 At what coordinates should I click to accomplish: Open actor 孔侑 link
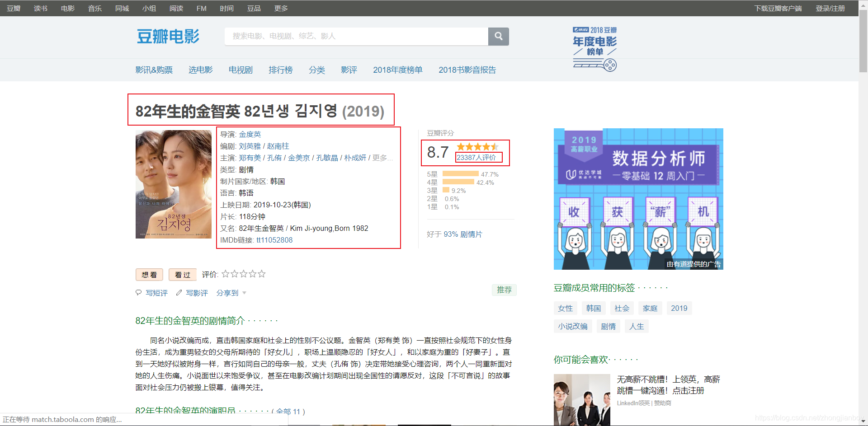click(x=274, y=158)
